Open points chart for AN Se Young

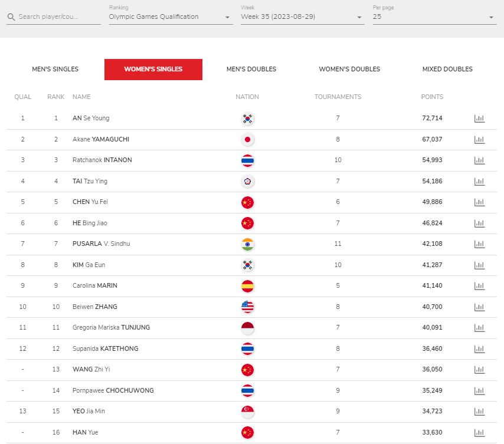point(479,119)
